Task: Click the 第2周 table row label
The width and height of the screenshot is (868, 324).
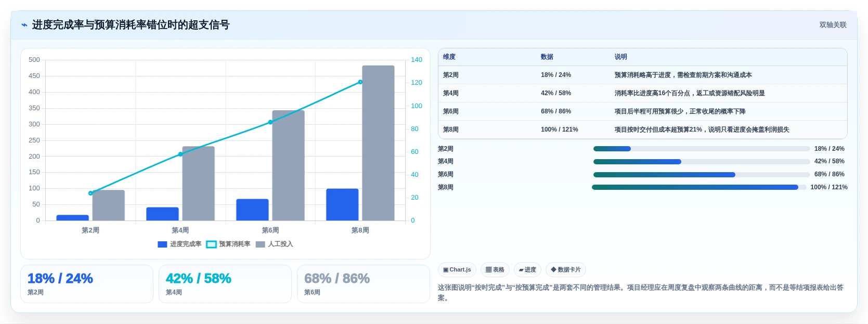Action: (x=451, y=75)
